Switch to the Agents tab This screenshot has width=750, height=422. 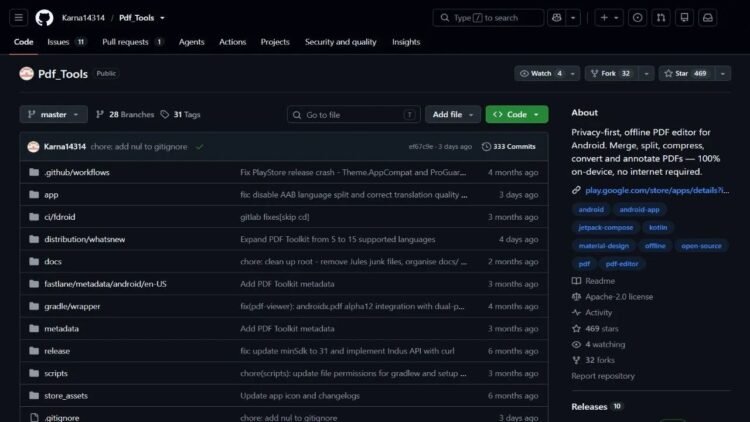click(x=191, y=42)
